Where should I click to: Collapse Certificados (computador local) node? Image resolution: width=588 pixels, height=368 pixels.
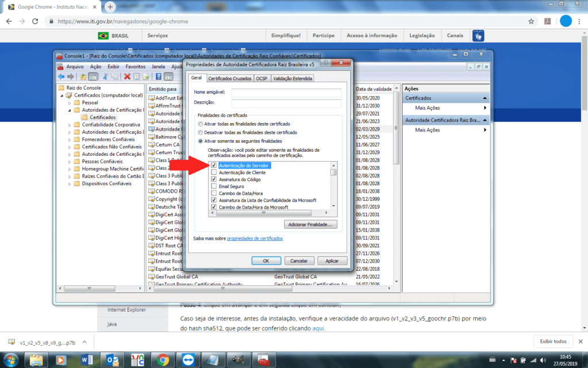[x=62, y=95]
